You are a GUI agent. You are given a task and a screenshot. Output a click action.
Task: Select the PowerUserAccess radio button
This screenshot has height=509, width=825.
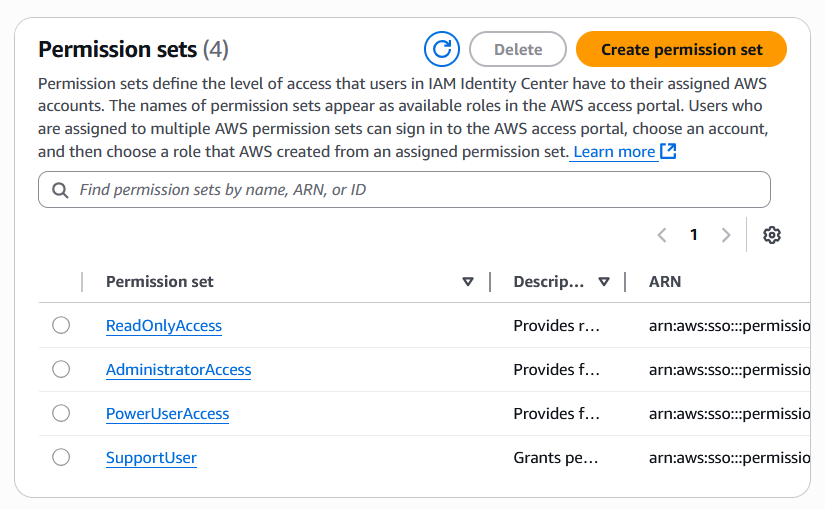coord(61,413)
